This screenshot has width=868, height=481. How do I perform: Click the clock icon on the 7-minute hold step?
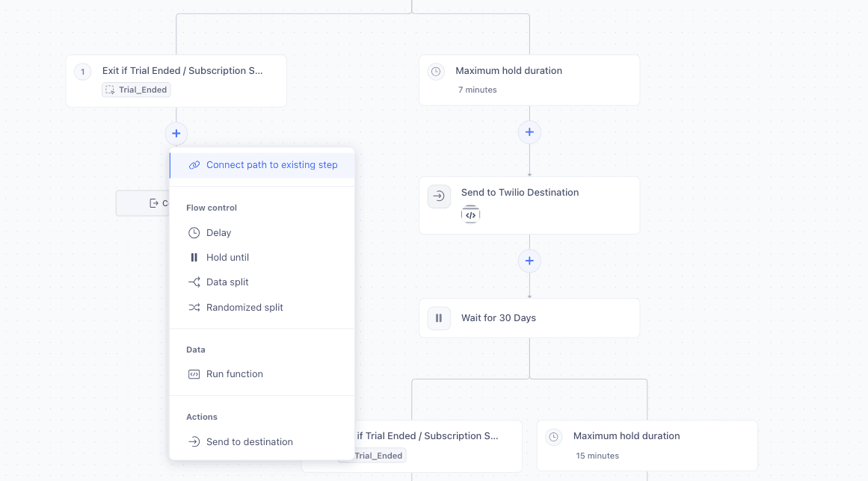[x=435, y=71]
